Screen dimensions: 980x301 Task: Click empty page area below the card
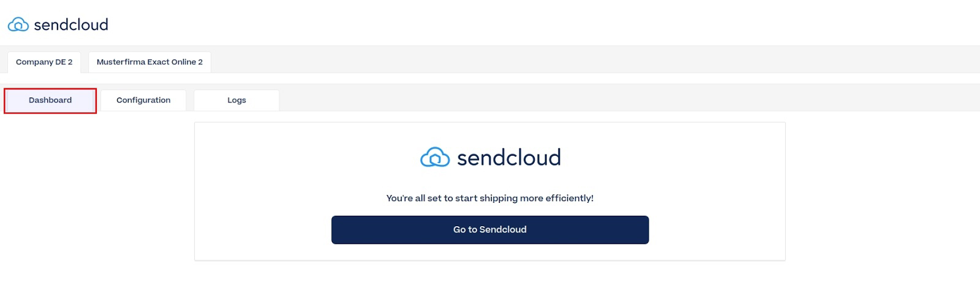[x=490, y=282]
